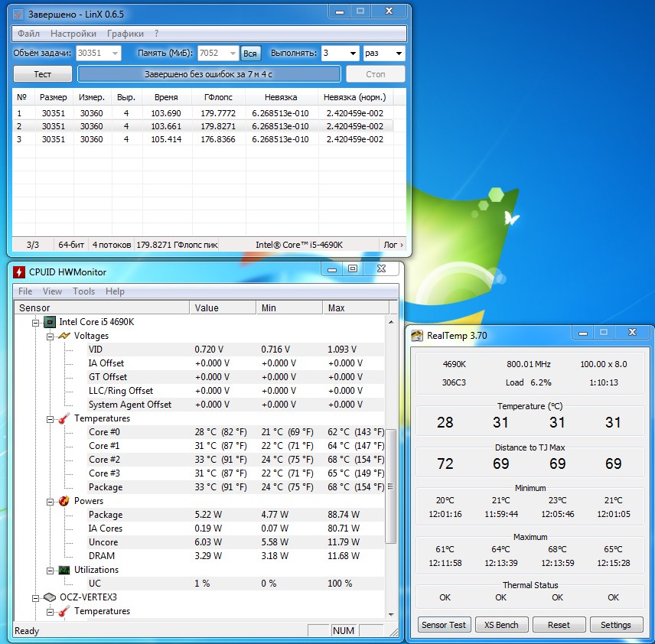Select LinX result row with time 103.690
The image size is (655, 644).
click(203, 113)
